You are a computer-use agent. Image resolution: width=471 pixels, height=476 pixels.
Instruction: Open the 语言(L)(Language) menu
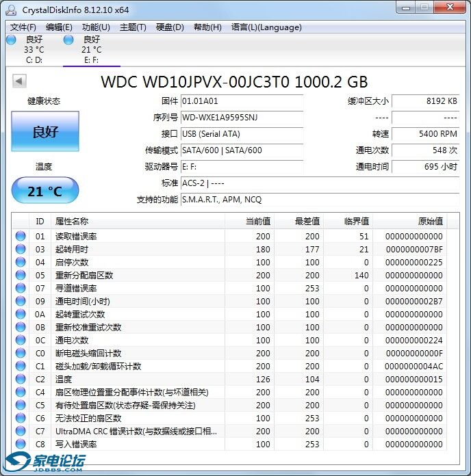266,27
